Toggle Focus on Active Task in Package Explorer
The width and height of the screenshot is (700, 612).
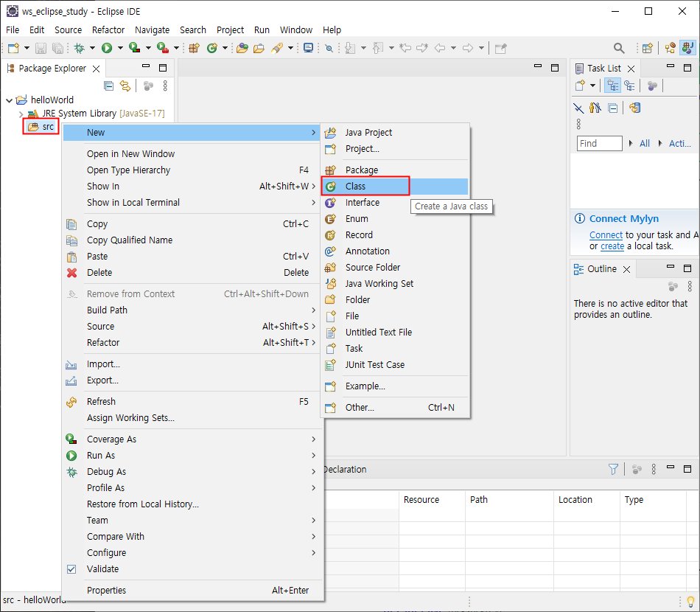[148, 86]
